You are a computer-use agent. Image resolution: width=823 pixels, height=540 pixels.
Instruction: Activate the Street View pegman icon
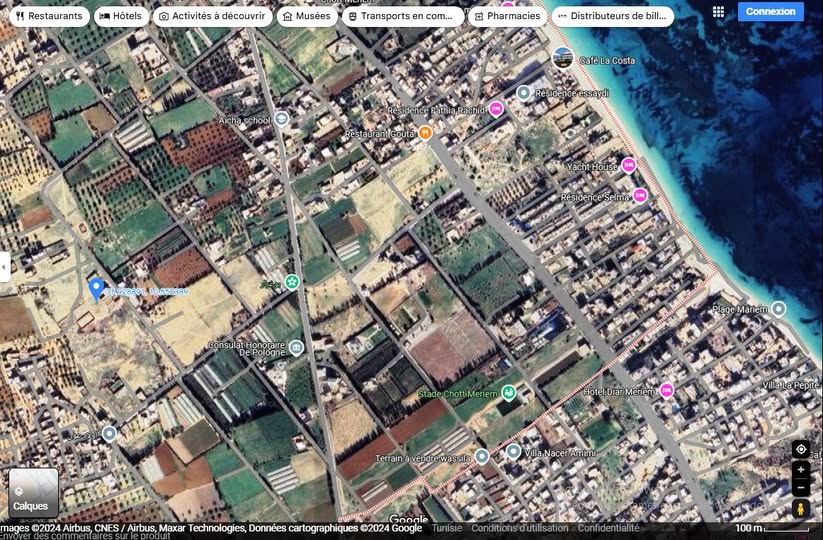tap(800, 509)
